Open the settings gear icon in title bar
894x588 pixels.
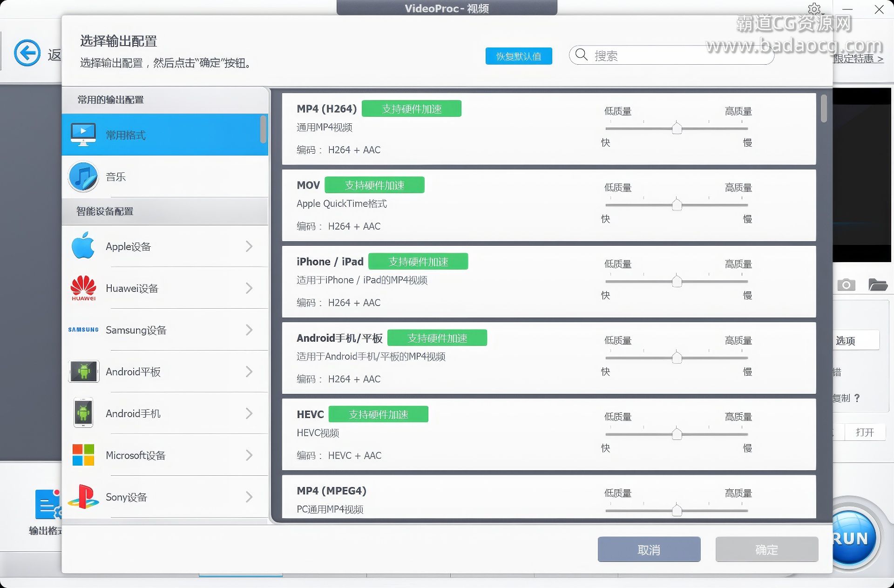814,9
